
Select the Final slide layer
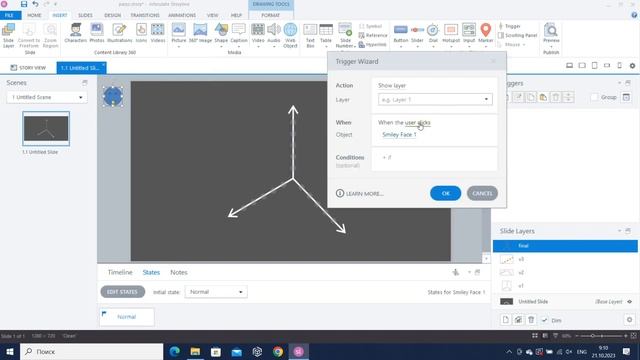[565, 246]
